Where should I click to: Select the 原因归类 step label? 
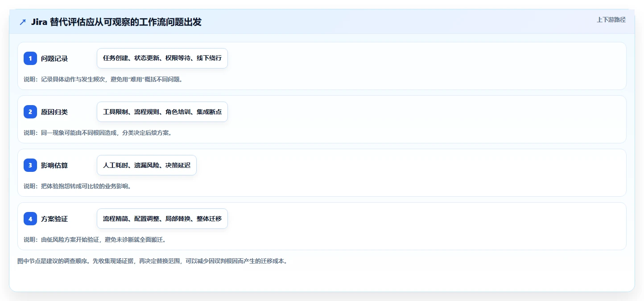pyautogui.click(x=54, y=112)
